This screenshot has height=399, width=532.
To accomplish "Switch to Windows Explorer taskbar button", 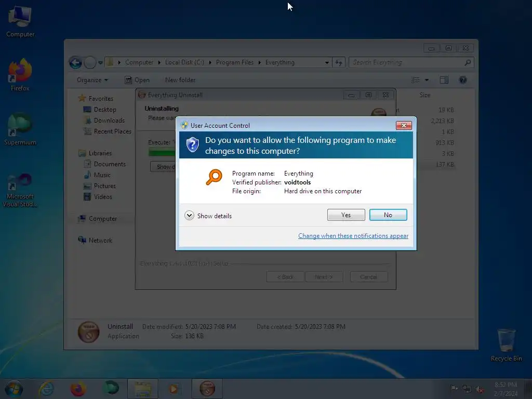I will (x=143, y=389).
